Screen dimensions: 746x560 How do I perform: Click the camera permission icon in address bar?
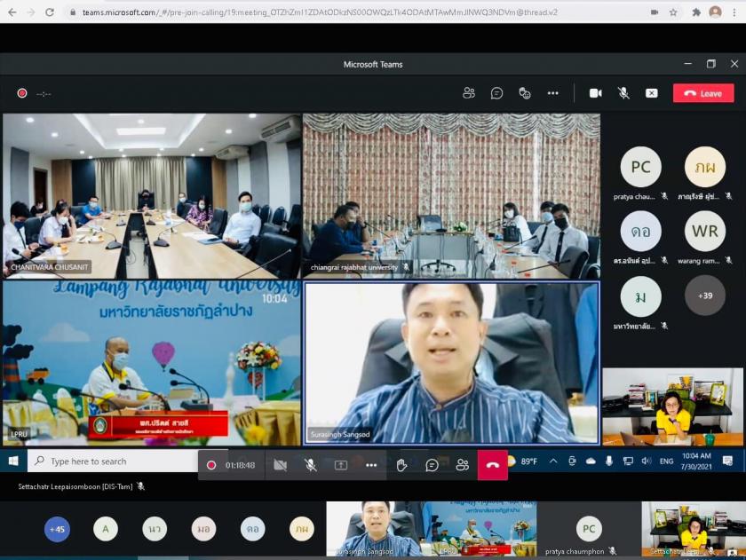655,12
